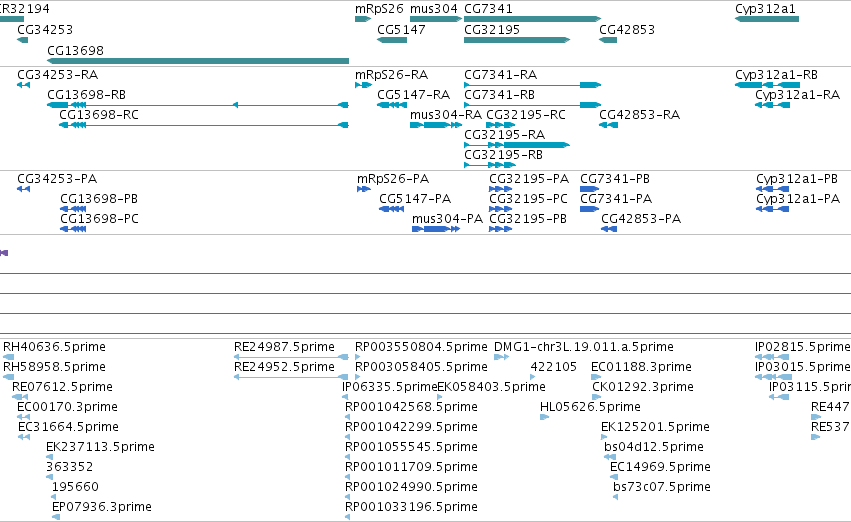Click the CG13698-PC protein label

pyautogui.click(x=99, y=219)
